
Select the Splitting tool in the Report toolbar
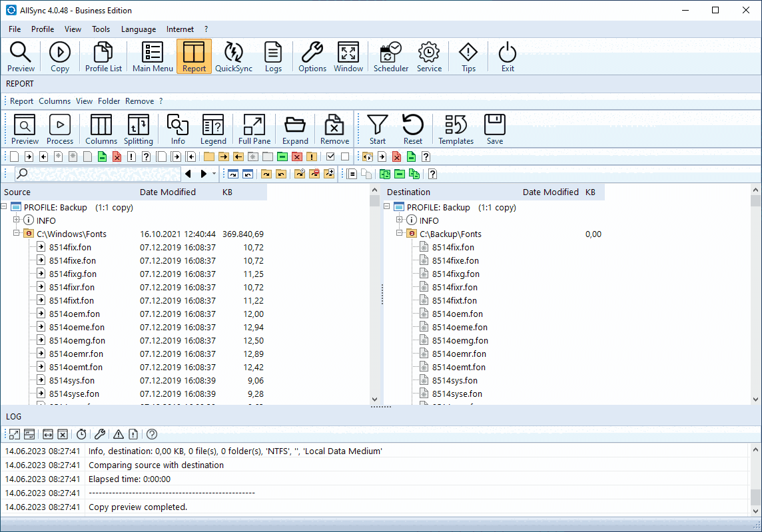point(139,128)
